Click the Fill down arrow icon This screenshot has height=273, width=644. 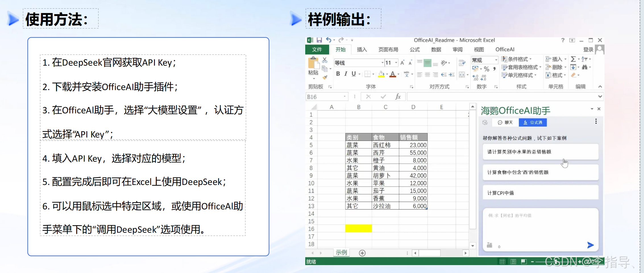click(x=573, y=67)
